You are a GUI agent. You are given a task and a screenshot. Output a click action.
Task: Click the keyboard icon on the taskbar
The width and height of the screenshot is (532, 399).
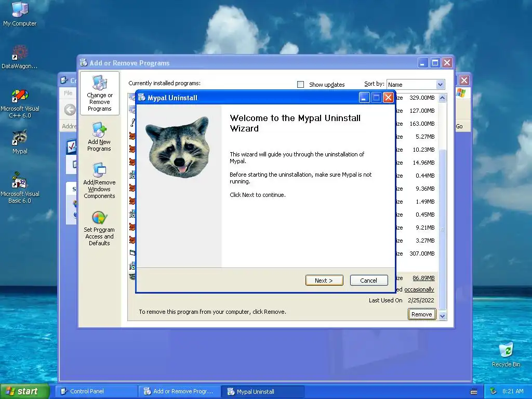click(x=474, y=392)
